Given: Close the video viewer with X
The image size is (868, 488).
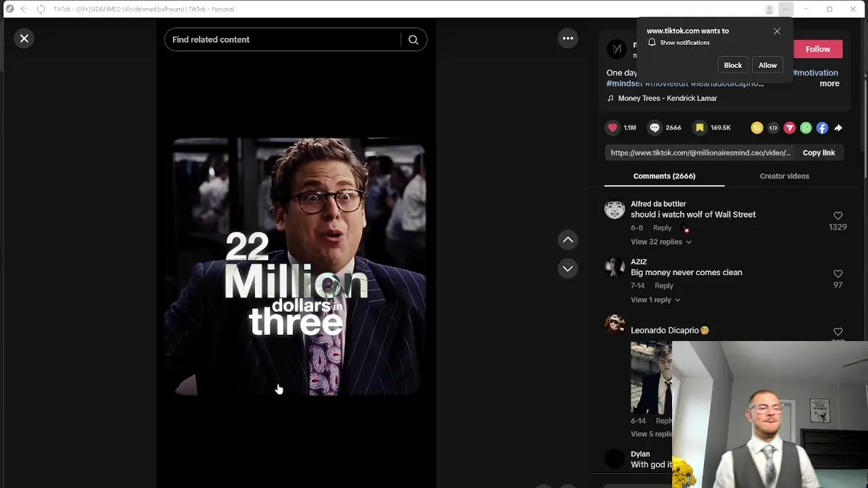Looking at the screenshot, I should click(24, 39).
